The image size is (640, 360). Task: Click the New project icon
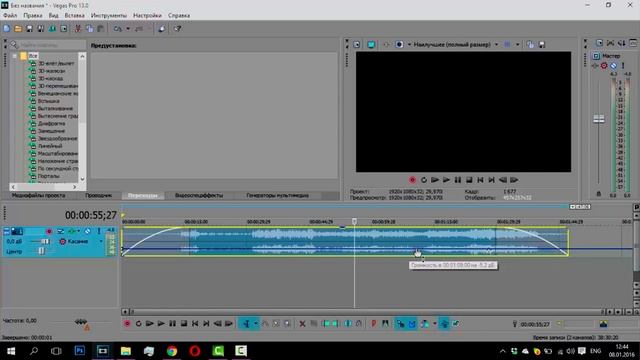(x=7, y=29)
